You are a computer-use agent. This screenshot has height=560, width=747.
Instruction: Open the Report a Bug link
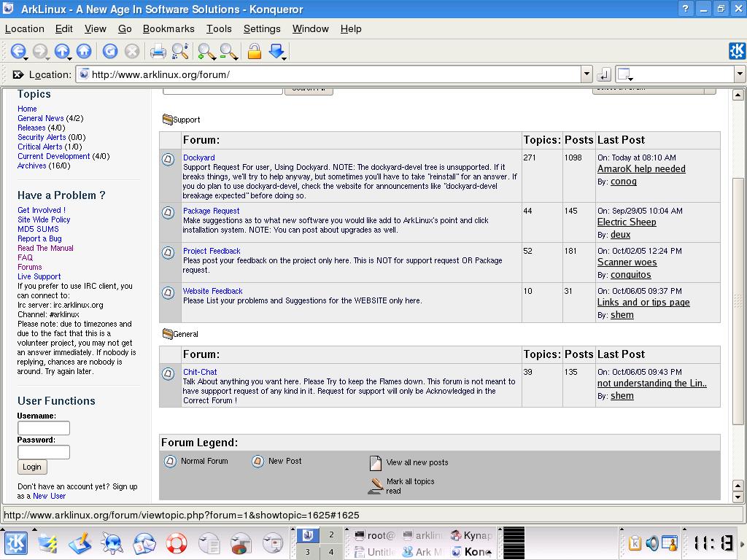(x=39, y=238)
